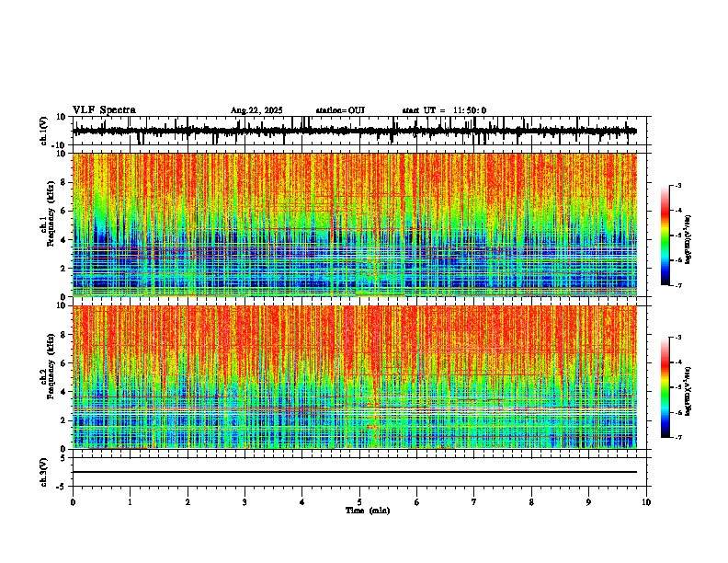Click time axis tick label "9"
The image size is (728, 563).
[x=588, y=502]
